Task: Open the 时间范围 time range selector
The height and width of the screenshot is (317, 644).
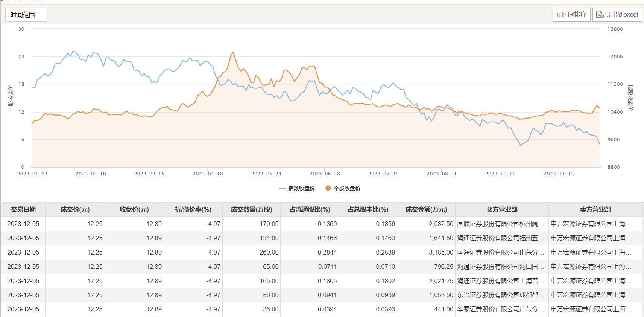Action: [x=26, y=15]
